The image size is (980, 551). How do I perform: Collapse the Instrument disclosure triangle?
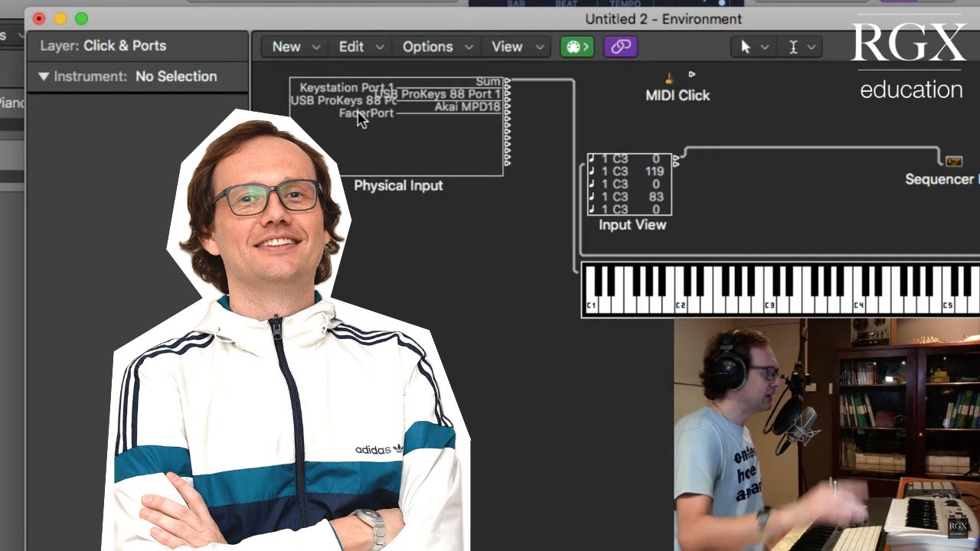[x=44, y=77]
